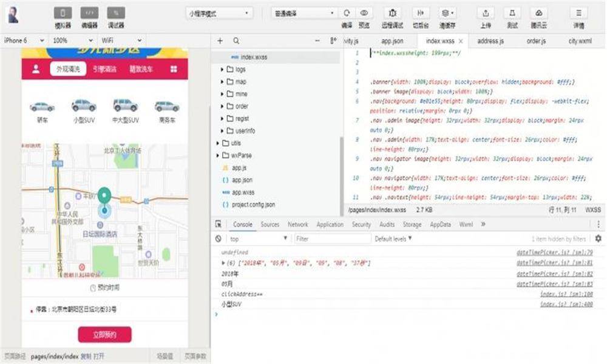This screenshot has width=607, height=364.
Task: Switch to the Network devtools tab
Action: [297, 224]
